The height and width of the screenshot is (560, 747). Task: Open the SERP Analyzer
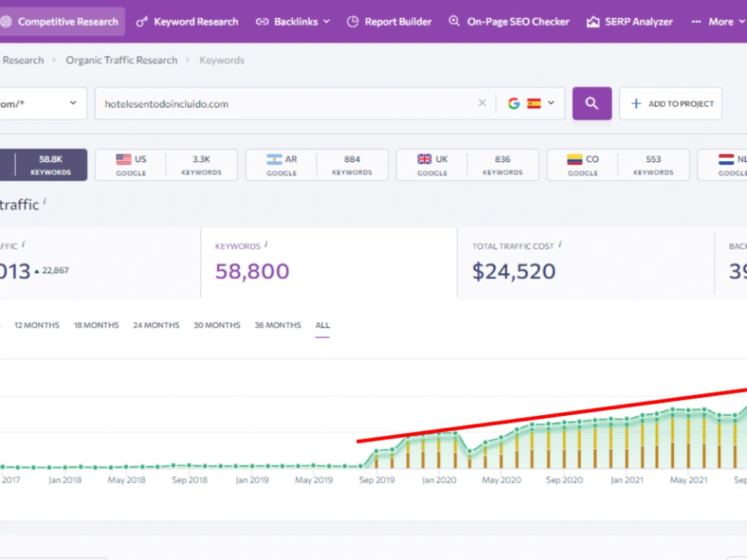point(629,22)
